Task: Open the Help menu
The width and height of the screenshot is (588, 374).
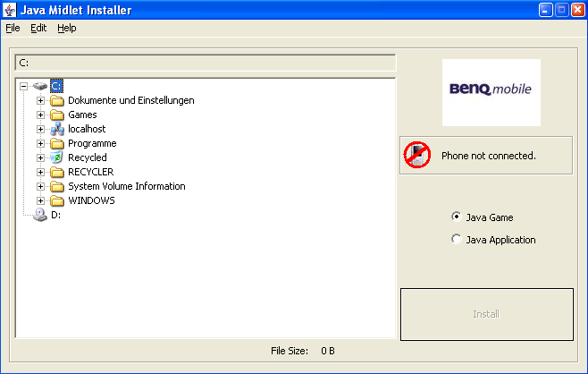Action: 67,28
